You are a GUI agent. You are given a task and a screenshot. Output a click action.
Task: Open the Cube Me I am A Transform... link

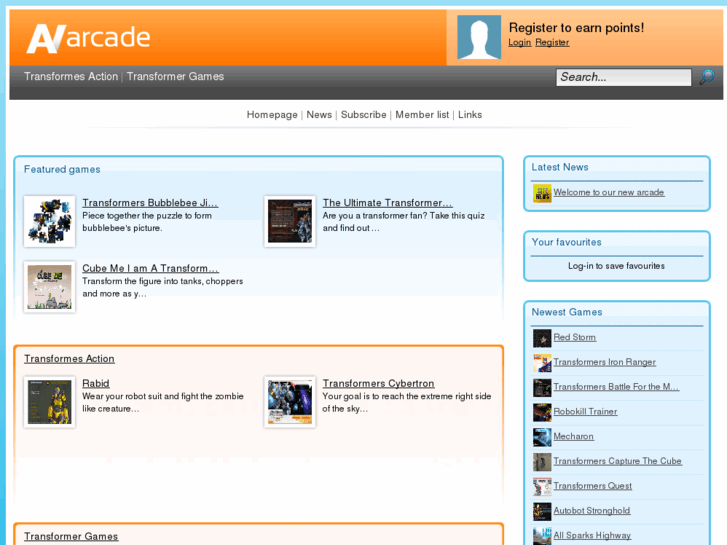pyautogui.click(x=150, y=268)
